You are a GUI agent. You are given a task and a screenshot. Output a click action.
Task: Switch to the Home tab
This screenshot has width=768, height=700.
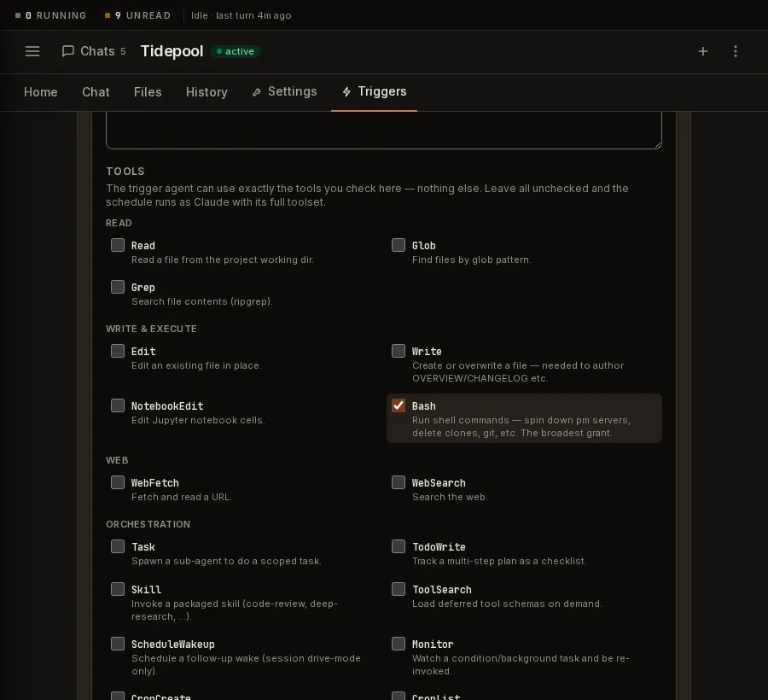coord(41,92)
